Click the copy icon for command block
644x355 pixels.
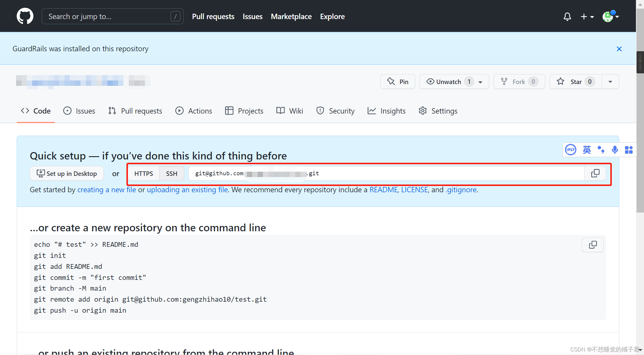pos(593,245)
